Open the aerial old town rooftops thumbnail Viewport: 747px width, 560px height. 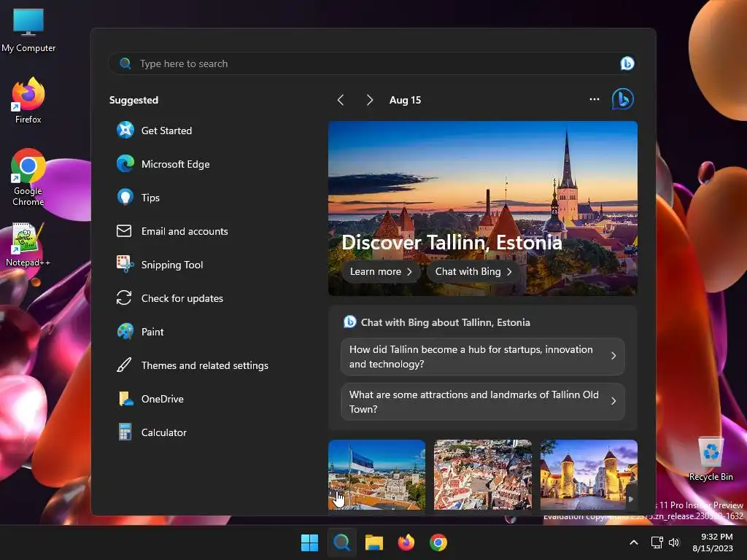[483, 475]
